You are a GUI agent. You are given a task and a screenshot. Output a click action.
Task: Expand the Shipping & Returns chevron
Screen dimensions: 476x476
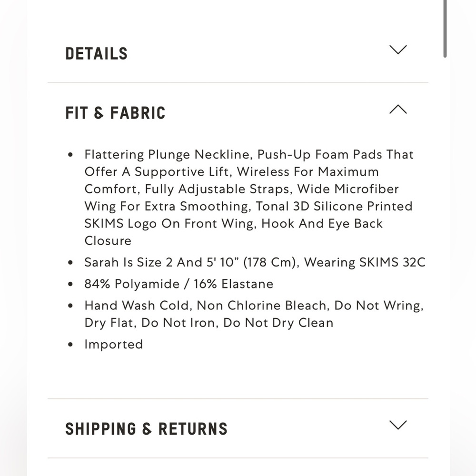tap(398, 425)
